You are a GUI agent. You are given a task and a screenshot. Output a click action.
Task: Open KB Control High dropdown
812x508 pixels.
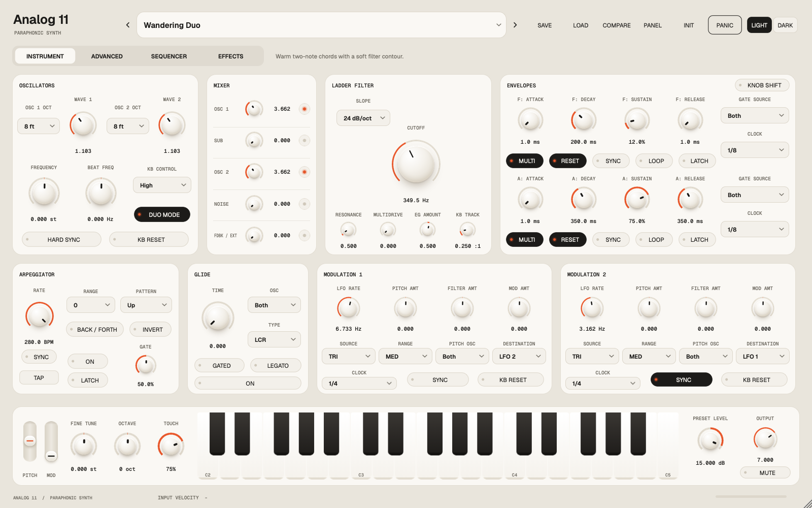(162, 185)
